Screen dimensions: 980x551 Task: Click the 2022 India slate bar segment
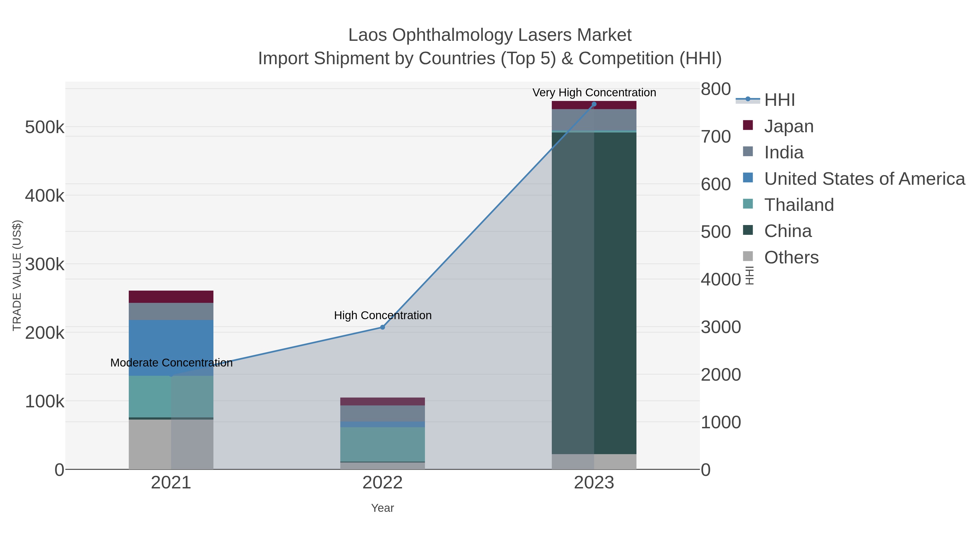[x=382, y=414]
